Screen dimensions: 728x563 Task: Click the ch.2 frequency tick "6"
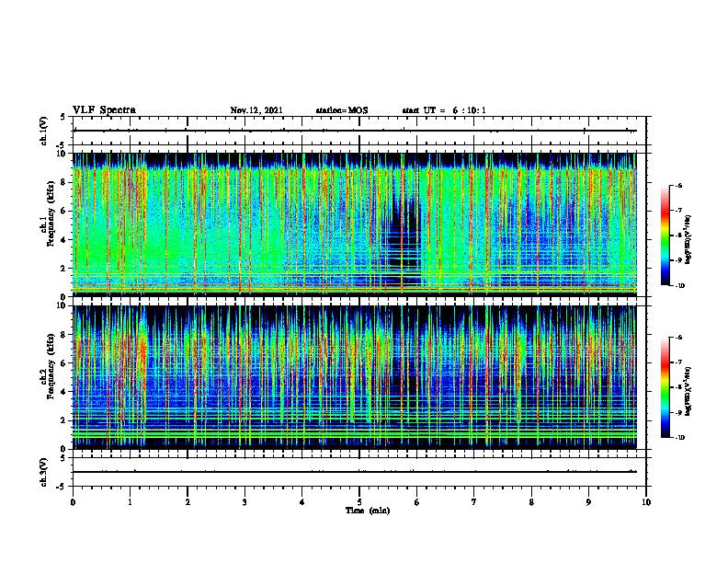pyautogui.click(x=63, y=363)
